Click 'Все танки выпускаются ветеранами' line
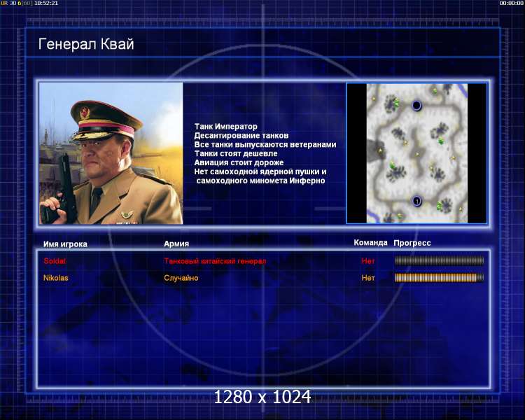This screenshot has height=420, width=525. pos(265,144)
